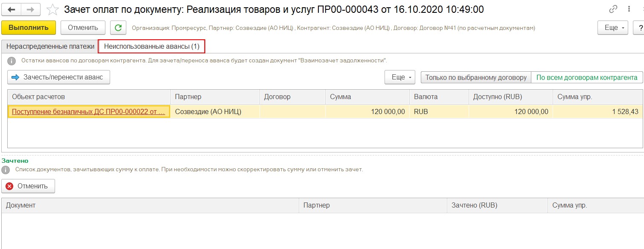Switch to Нераспределенные платежи tab
Screen dimensions: 644x249
[50, 47]
